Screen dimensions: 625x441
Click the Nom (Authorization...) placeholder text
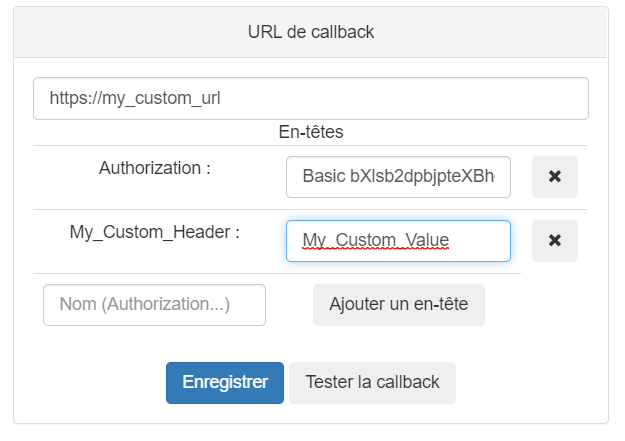click(x=145, y=305)
